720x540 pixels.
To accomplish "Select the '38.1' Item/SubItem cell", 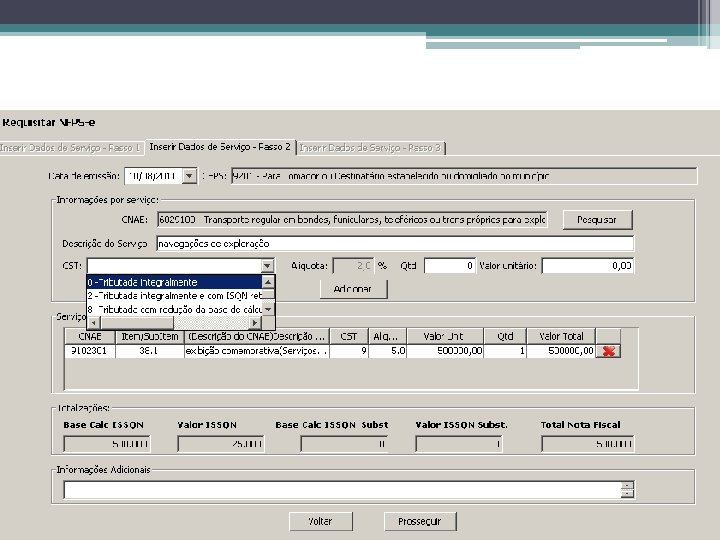I will coord(150,351).
